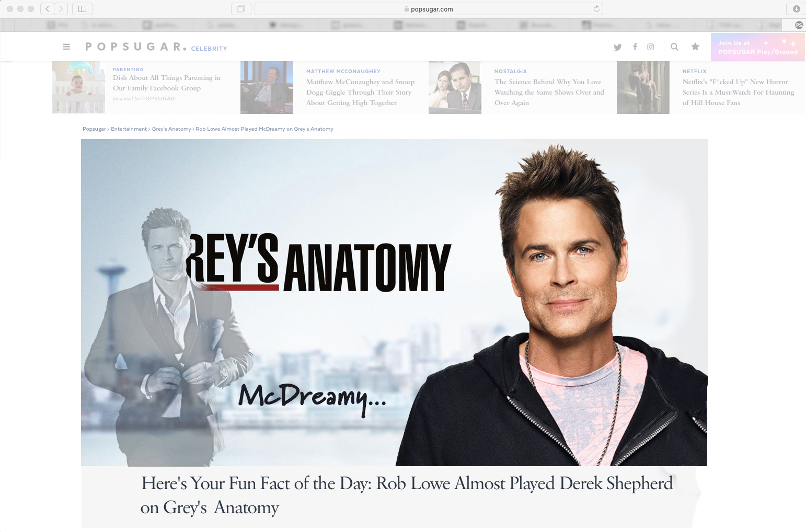
Task: Click the Facebook icon in header
Action: click(635, 47)
